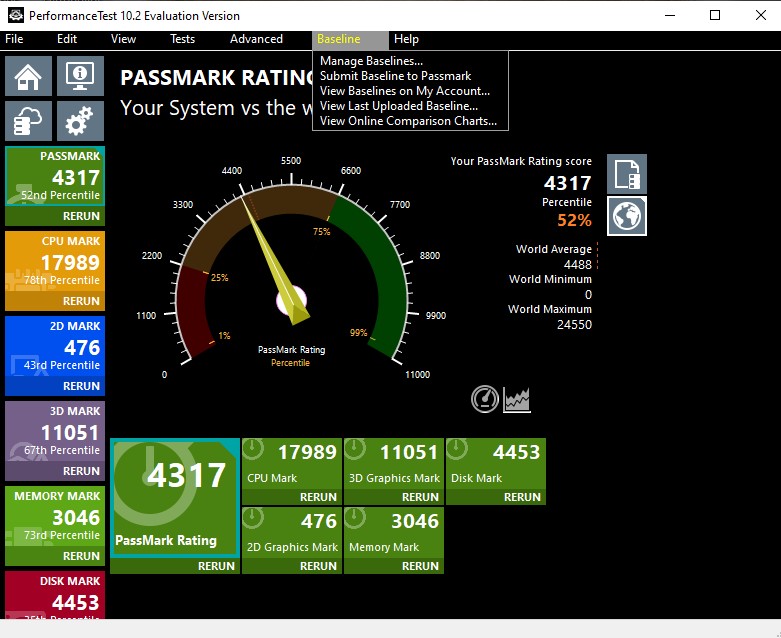Click the World Average 4488 value

577,264
